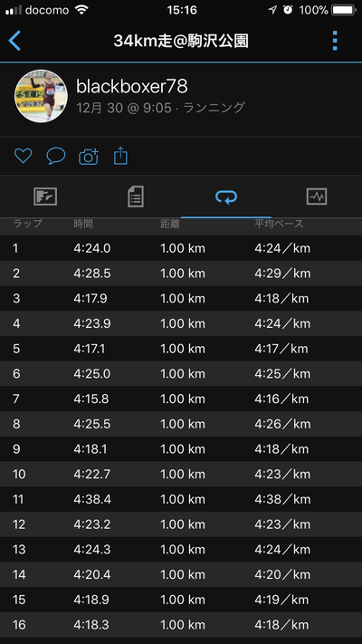
Task: Open the charts graph tab
Action: pyautogui.click(x=317, y=197)
